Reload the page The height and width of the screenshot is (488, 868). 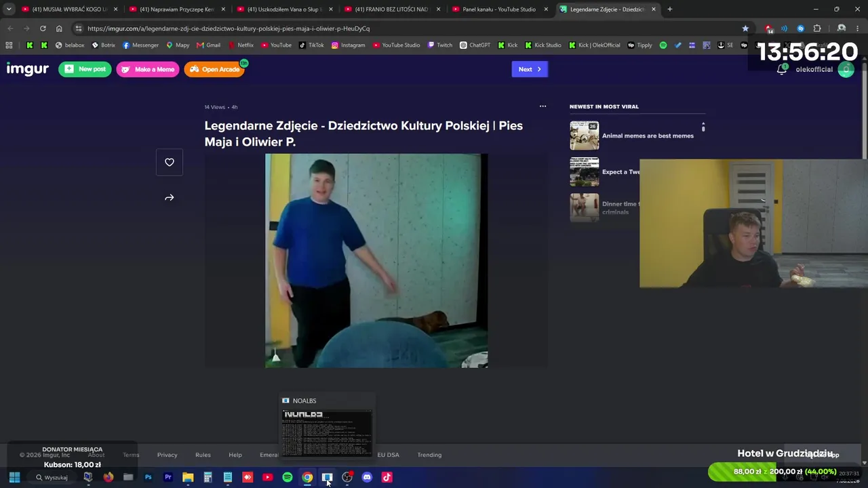pos(43,28)
